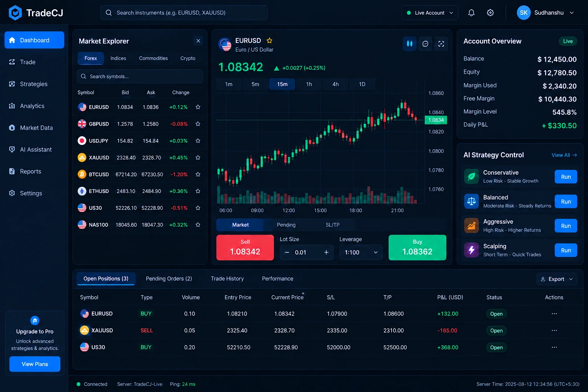
Task: Open Reports from the sidebar
Action: 34,171
